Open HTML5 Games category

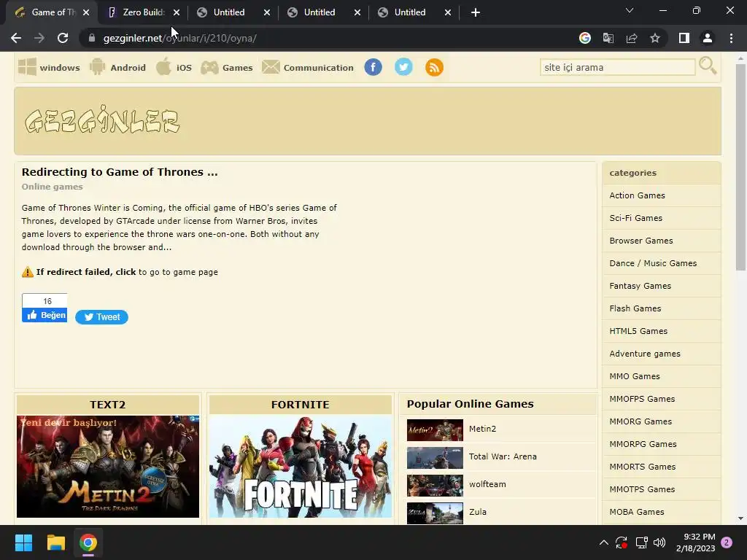[x=638, y=331]
